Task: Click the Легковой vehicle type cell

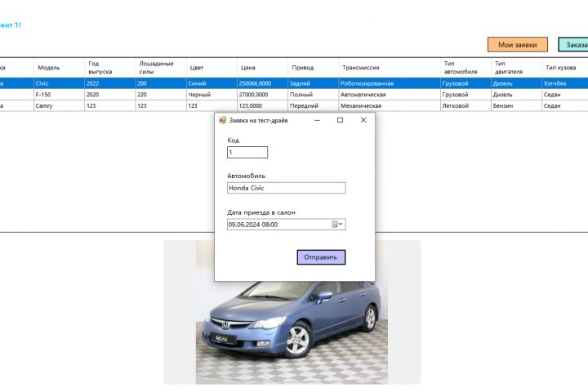Action: [x=465, y=106]
